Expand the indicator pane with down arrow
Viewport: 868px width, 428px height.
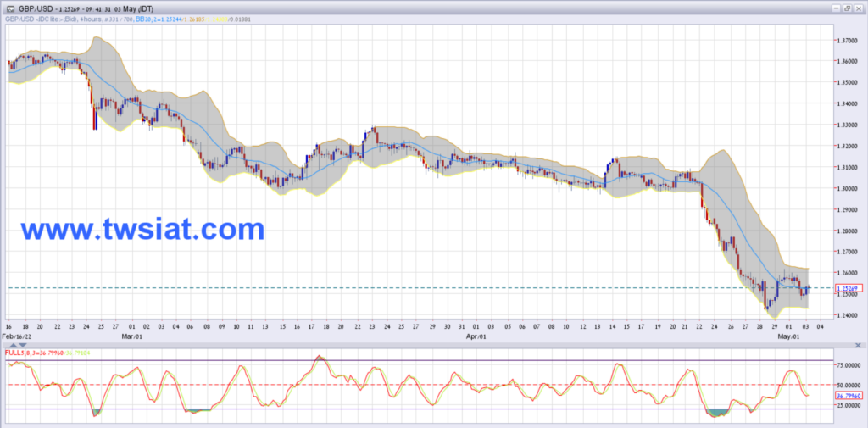(25, 346)
